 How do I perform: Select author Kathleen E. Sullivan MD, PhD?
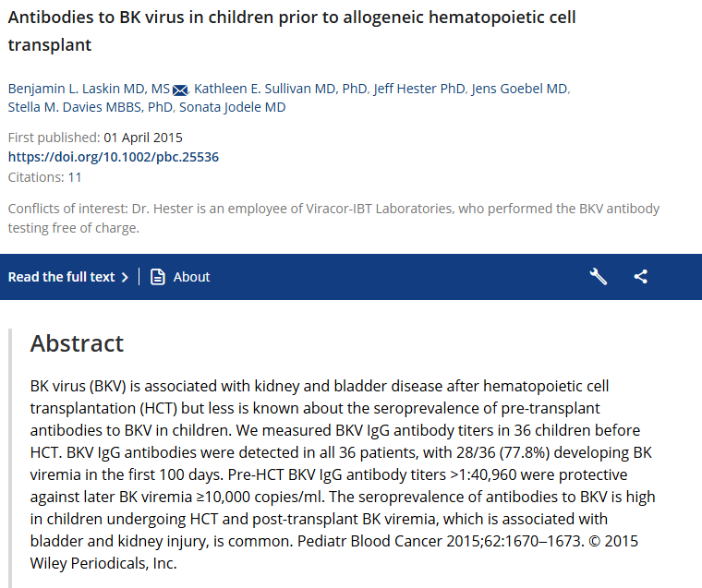point(282,89)
